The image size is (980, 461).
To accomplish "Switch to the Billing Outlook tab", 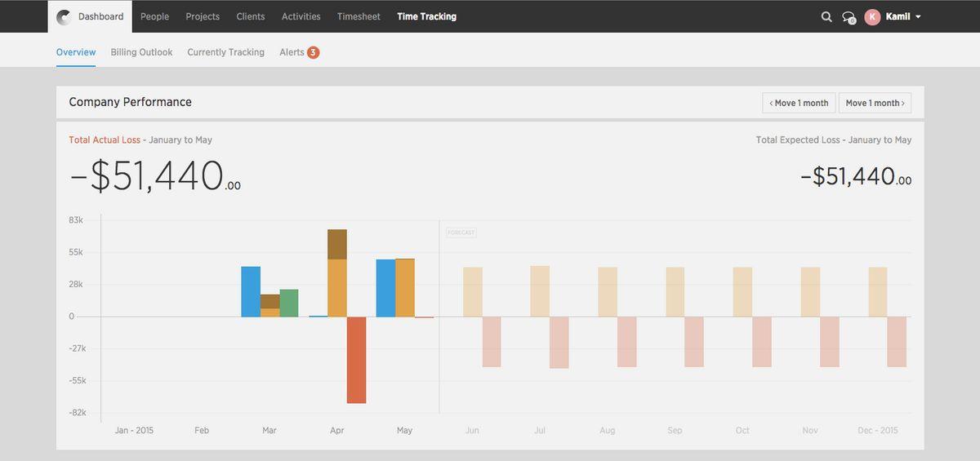I will [x=141, y=52].
